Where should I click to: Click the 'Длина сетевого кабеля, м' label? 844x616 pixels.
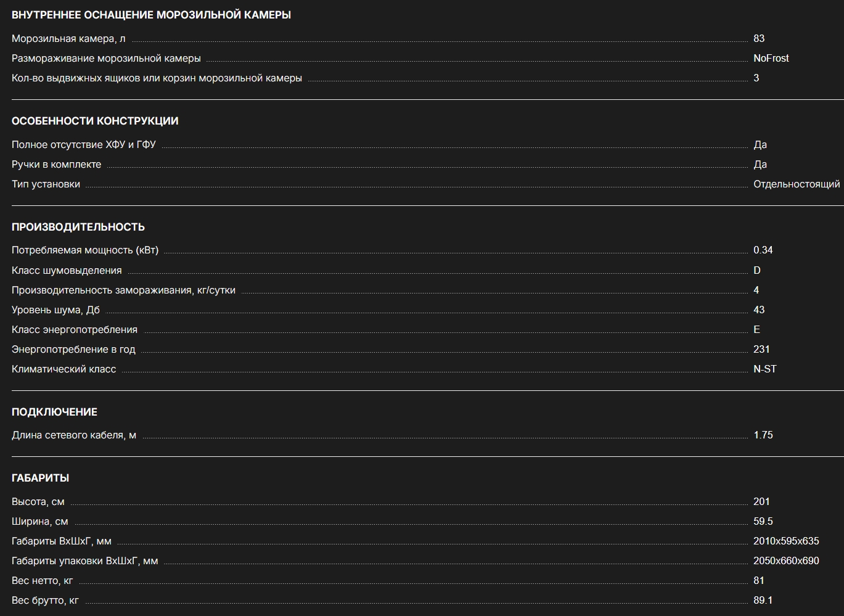[x=74, y=435]
